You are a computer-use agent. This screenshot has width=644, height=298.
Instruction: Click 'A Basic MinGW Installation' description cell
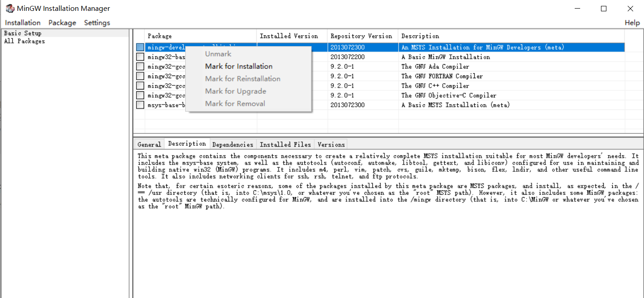(x=446, y=57)
